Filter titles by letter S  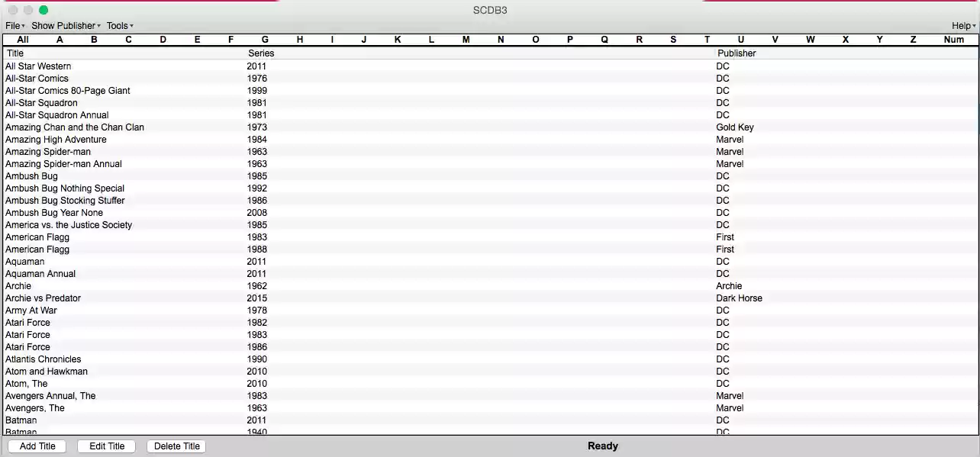(x=673, y=40)
